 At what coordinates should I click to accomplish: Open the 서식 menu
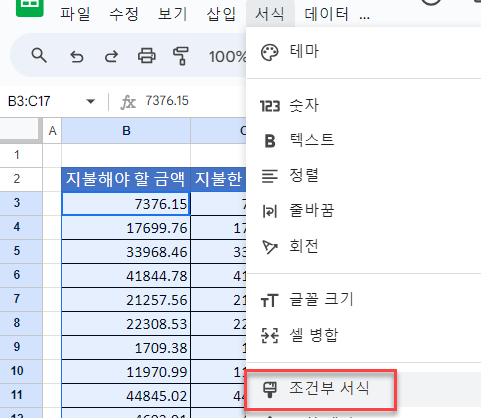[x=270, y=14]
